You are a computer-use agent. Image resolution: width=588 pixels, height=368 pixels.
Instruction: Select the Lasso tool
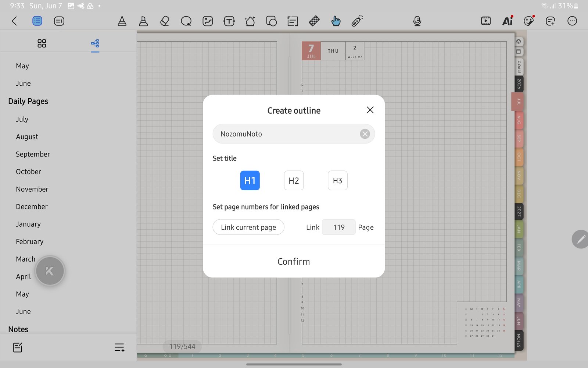[x=186, y=21]
